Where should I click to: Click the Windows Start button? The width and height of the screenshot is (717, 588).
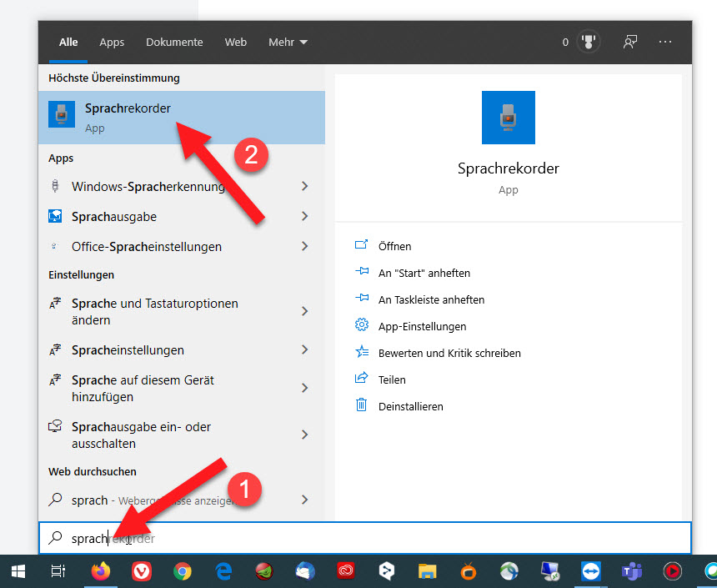18,571
